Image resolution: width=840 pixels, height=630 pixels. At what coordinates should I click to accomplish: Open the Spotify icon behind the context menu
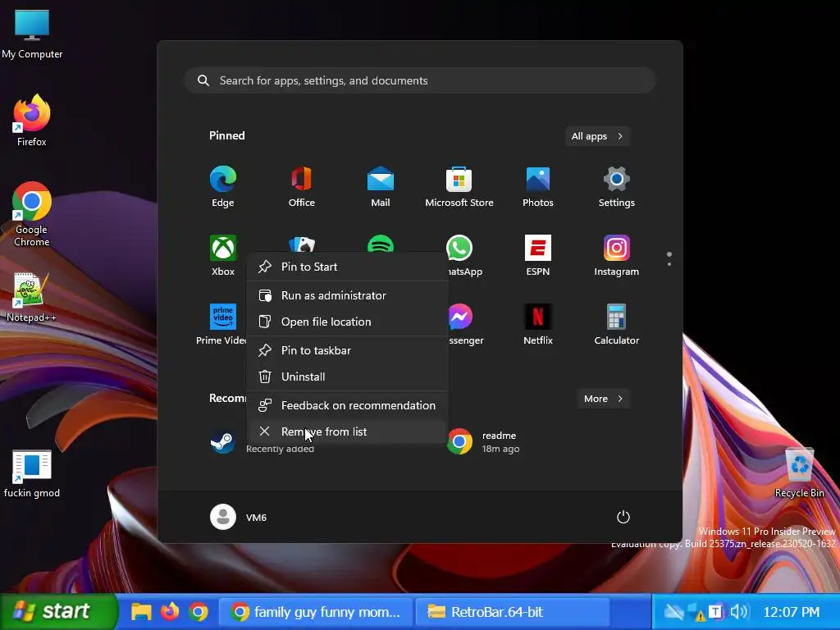[381, 244]
